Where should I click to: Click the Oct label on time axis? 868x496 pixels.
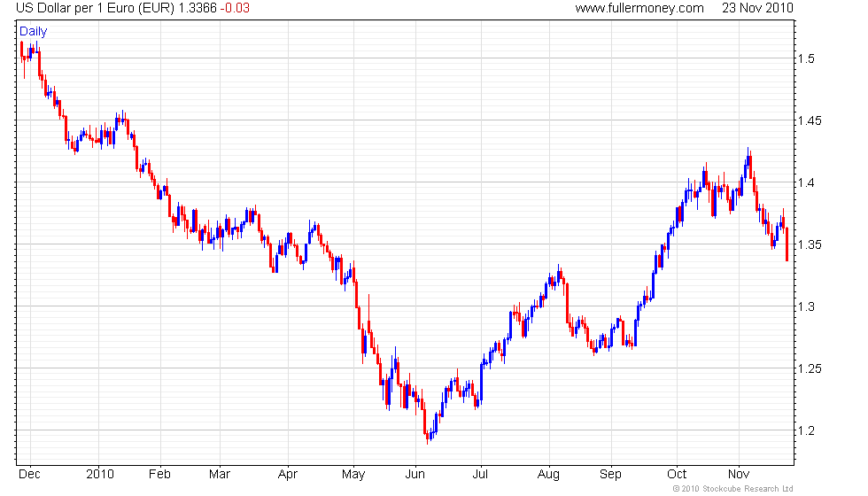tap(677, 475)
